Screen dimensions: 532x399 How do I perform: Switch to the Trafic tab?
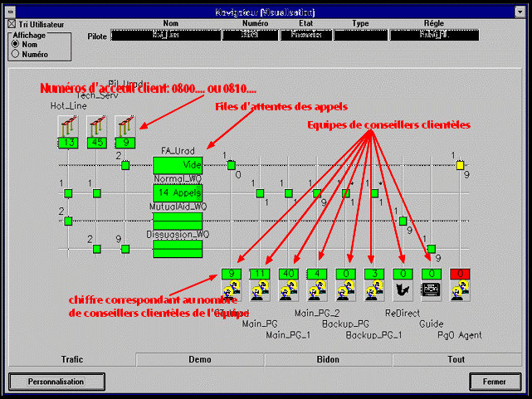[x=72, y=359]
